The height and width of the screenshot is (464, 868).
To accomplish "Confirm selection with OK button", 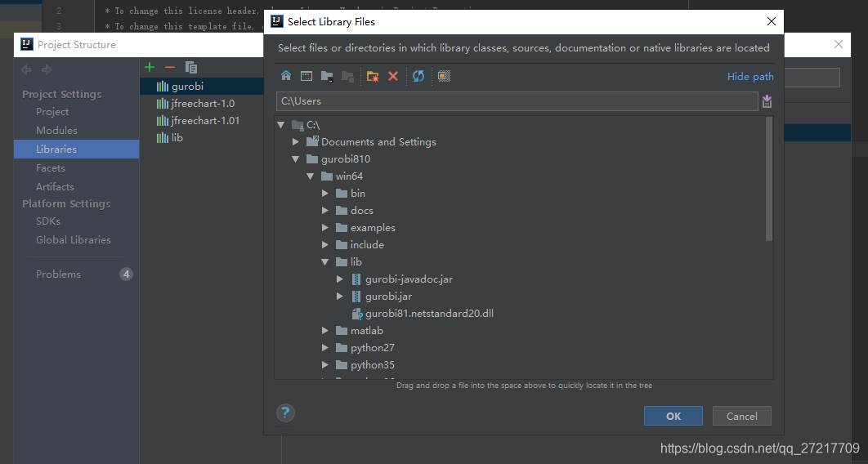I will tap(673, 416).
